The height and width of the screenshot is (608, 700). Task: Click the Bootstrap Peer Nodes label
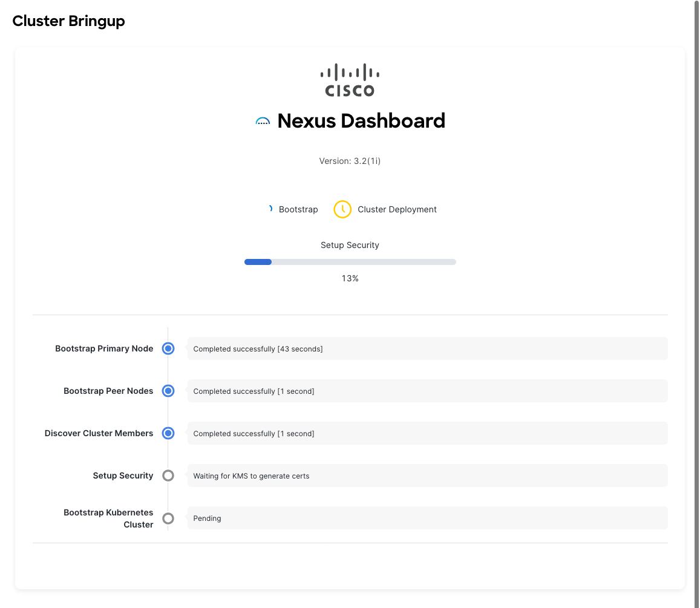coord(108,391)
